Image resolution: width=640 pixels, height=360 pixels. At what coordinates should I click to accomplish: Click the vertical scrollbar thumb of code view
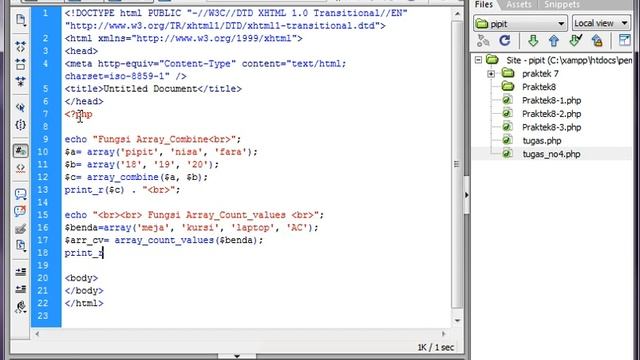pyautogui.click(x=457, y=163)
